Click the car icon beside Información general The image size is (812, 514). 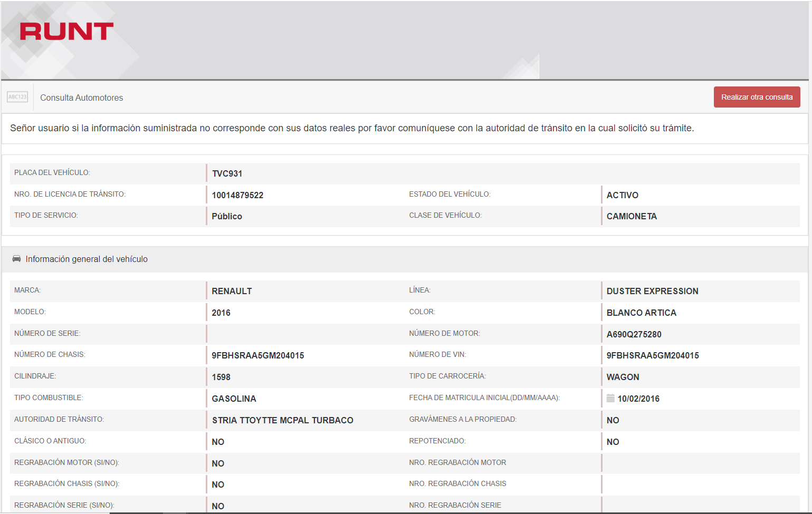pyautogui.click(x=16, y=259)
